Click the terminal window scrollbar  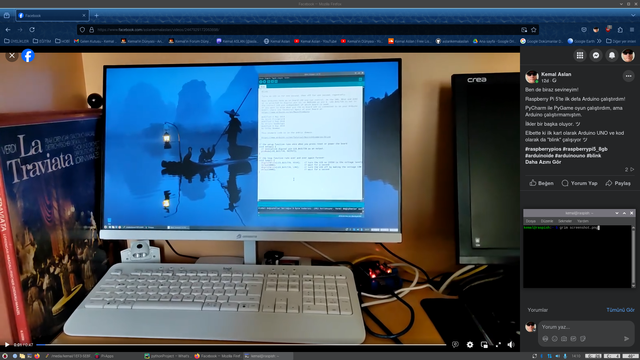633,256
